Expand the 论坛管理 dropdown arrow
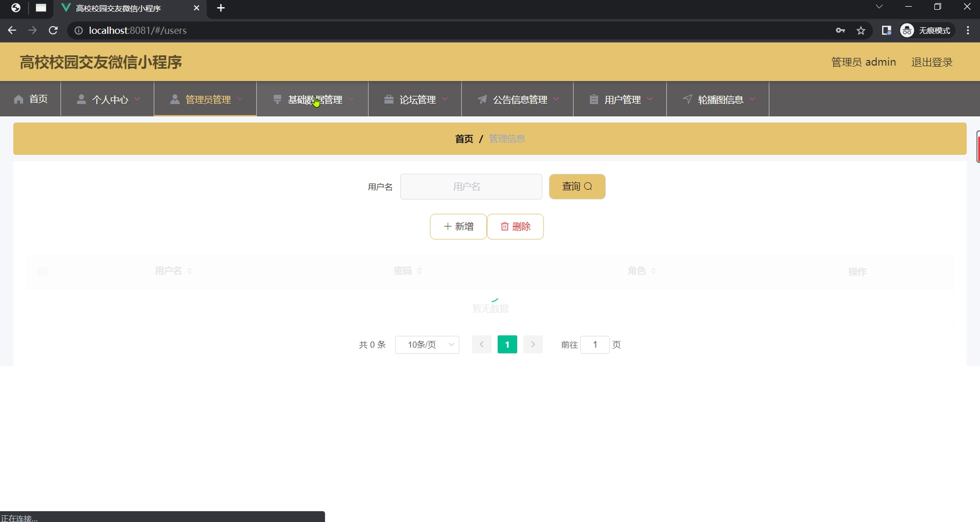Viewport: 980px width, 522px height. (x=444, y=99)
